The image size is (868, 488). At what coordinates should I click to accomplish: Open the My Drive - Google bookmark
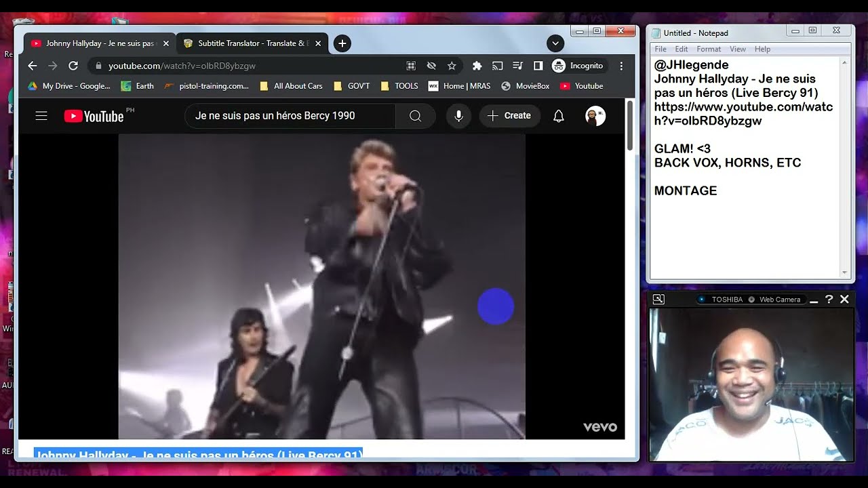coord(69,86)
